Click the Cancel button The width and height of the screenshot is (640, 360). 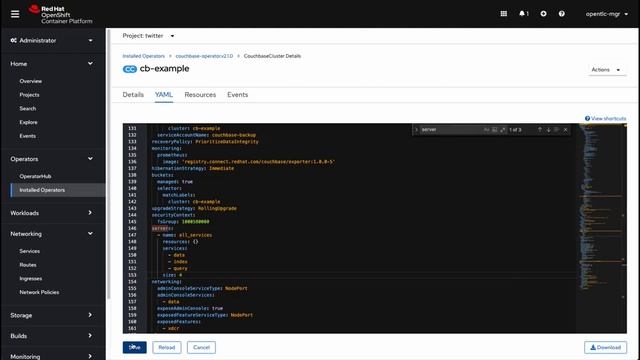(x=201, y=347)
